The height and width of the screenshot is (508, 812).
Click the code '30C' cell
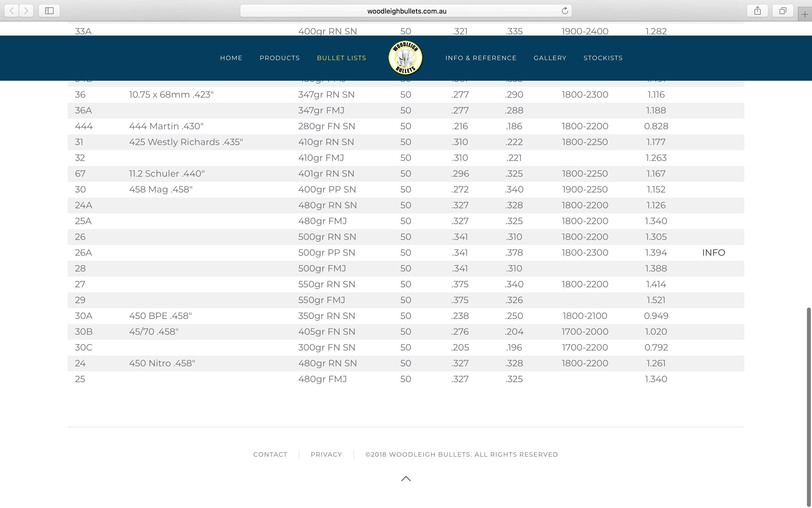(x=83, y=347)
